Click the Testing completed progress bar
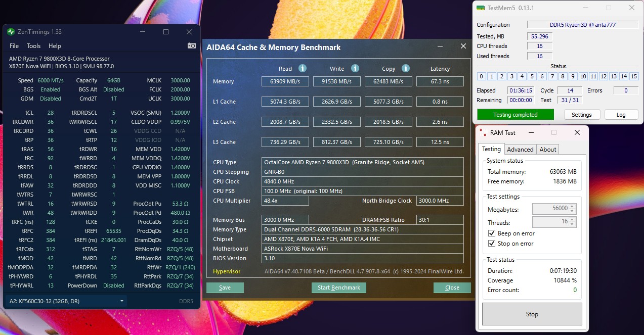The height and width of the screenshot is (335, 644). [x=515, y=114]
